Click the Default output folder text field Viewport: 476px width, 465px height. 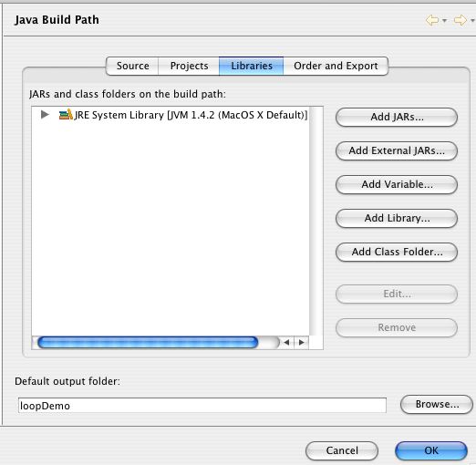(202, 406)
